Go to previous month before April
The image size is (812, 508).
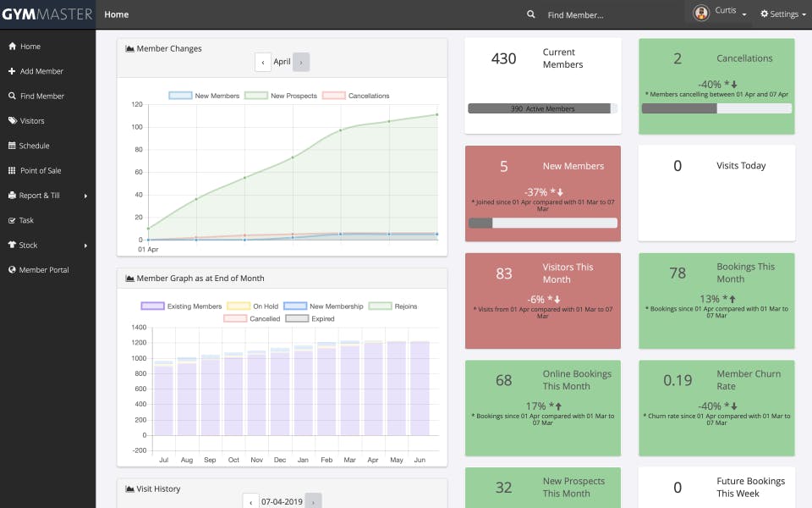pyautogui.click(x=263, y=62)
